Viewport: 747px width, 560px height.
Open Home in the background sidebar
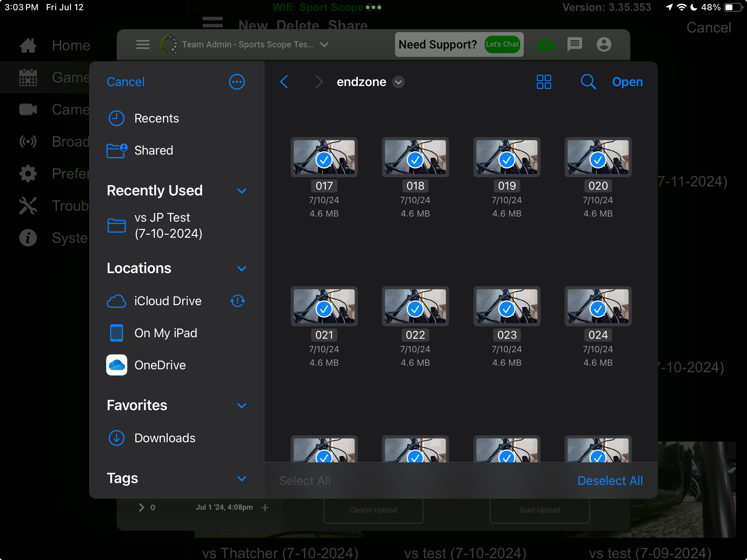(55, 46)
